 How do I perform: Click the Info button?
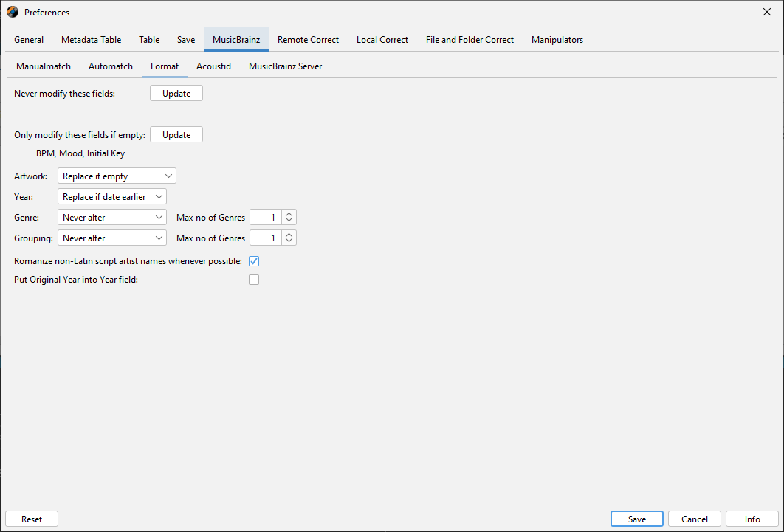click(752, 519)
